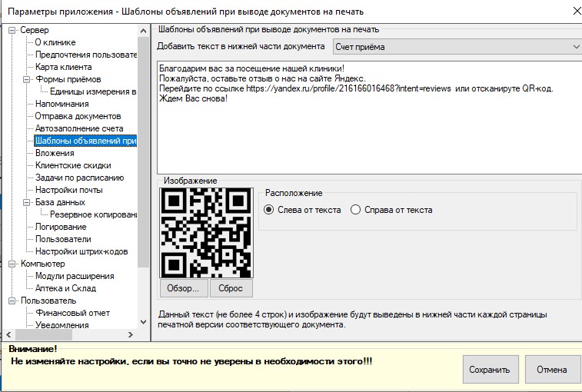Select Шаблоны объявлений tree item
Image resolution: width=582 pixels, height=392 pixels.
85,141
